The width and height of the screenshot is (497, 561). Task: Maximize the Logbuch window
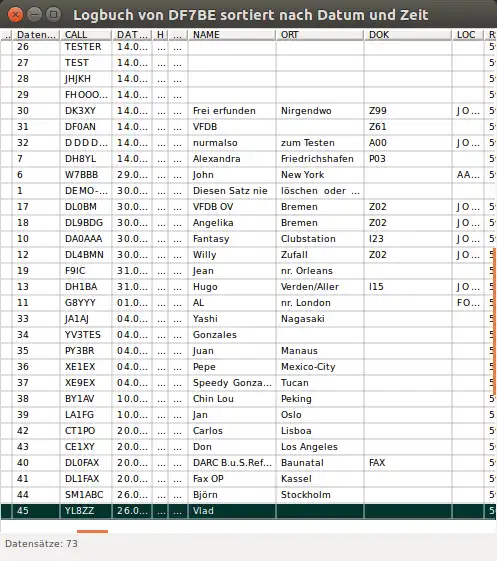(54, 15)
